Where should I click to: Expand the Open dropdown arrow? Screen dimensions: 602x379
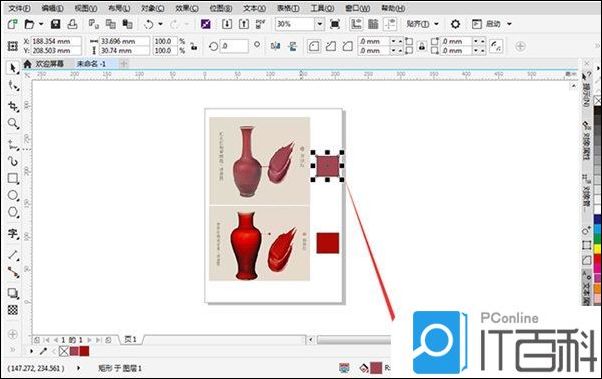[41, 24]
